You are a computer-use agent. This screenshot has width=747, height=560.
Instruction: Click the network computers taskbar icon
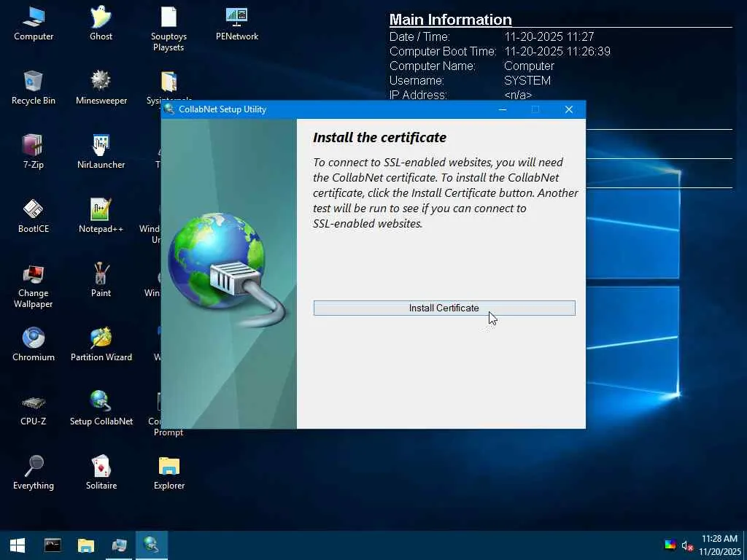[119, 545]
